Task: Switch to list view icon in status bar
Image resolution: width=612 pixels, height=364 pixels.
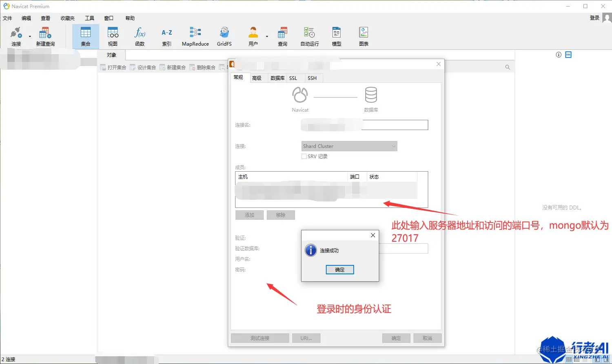Action: pos(577,360)
